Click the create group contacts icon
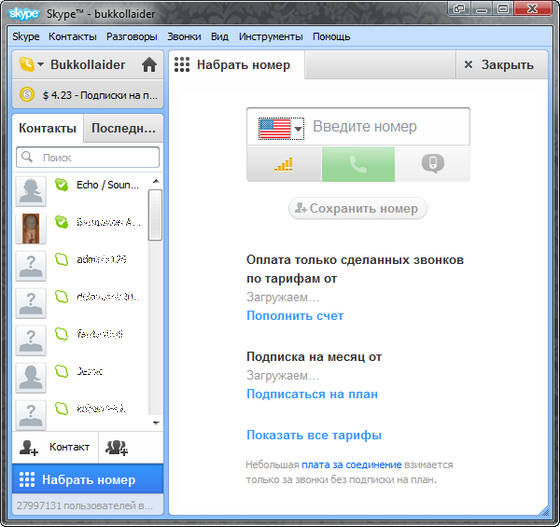Screen dimensions: 560x527 click(x=116, y=447)
